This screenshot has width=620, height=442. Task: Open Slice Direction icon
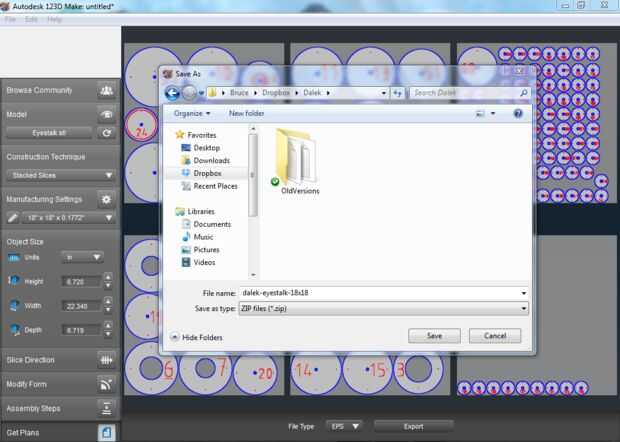tap(106, 360)
